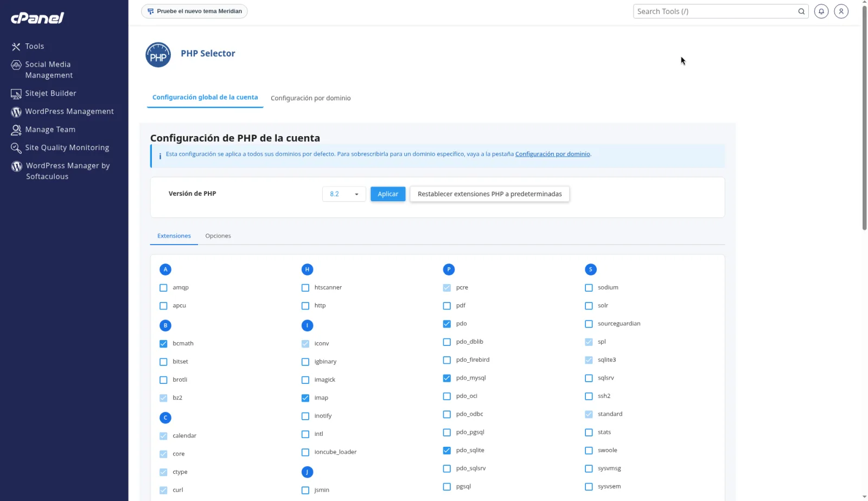Open Manage Team icon
This screenshot has width=868, height=501.
tap(16, 130)
